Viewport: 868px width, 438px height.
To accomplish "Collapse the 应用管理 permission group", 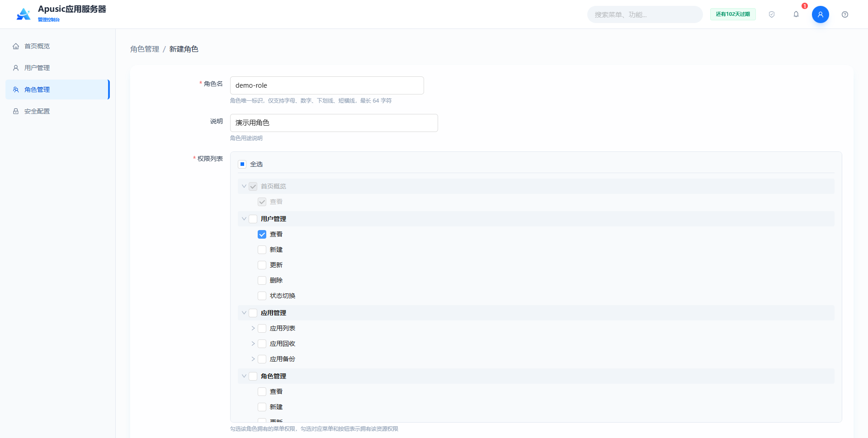I will pyautogui.click(x=244, y=313).
